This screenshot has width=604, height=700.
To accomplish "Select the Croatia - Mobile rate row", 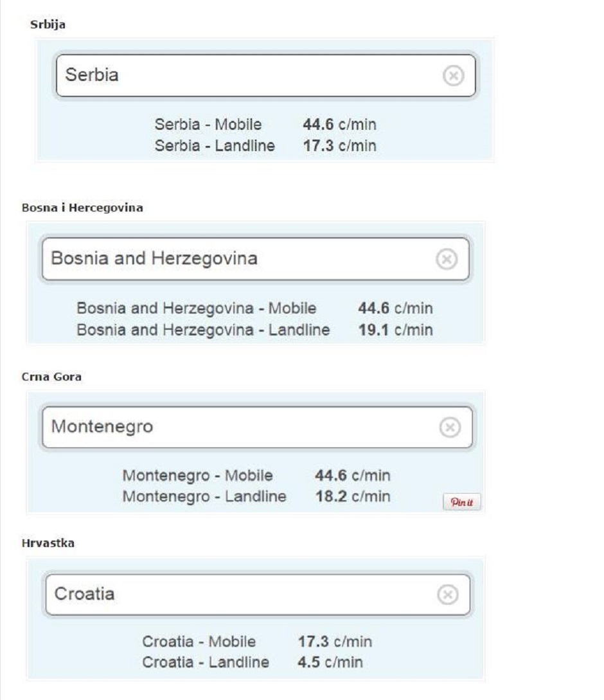I will click(256, 642).
